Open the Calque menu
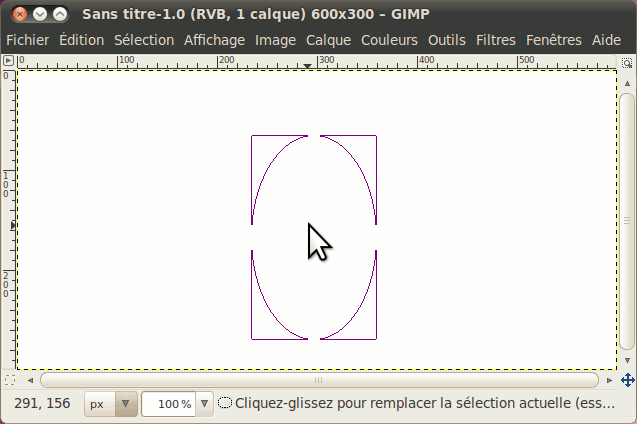The image size is (637, 424). pyautogui.click(x=328, y=40)
